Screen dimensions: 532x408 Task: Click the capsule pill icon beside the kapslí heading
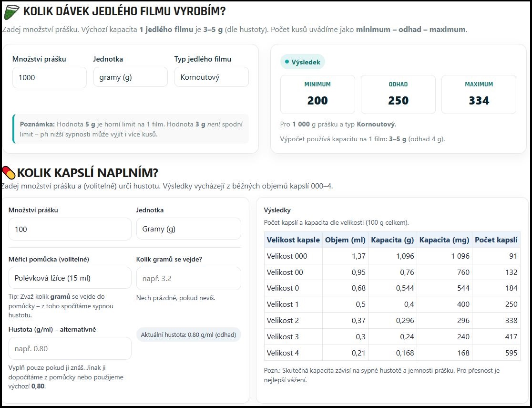(8, 172)
